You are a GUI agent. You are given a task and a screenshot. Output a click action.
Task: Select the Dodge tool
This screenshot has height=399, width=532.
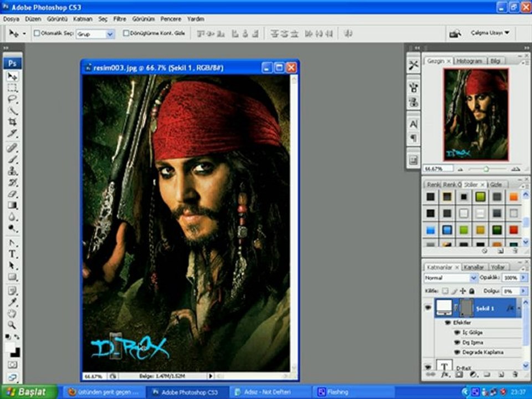(x=13, y=228)
